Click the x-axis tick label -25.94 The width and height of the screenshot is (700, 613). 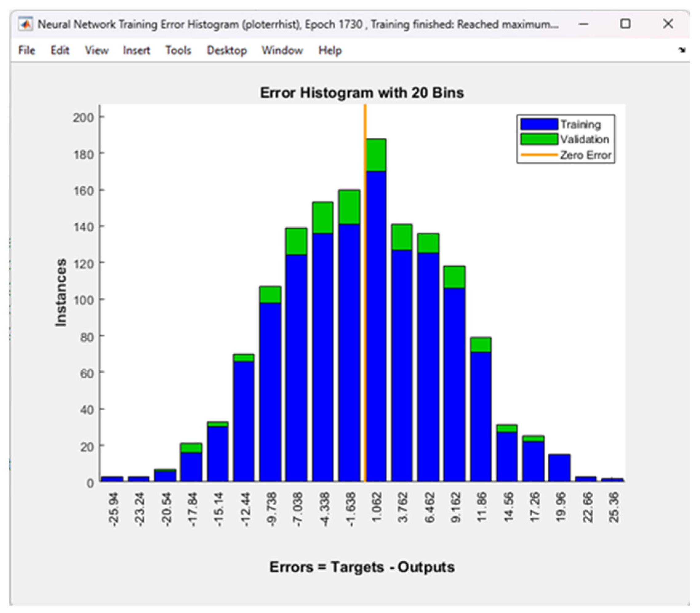pos(113,509)
